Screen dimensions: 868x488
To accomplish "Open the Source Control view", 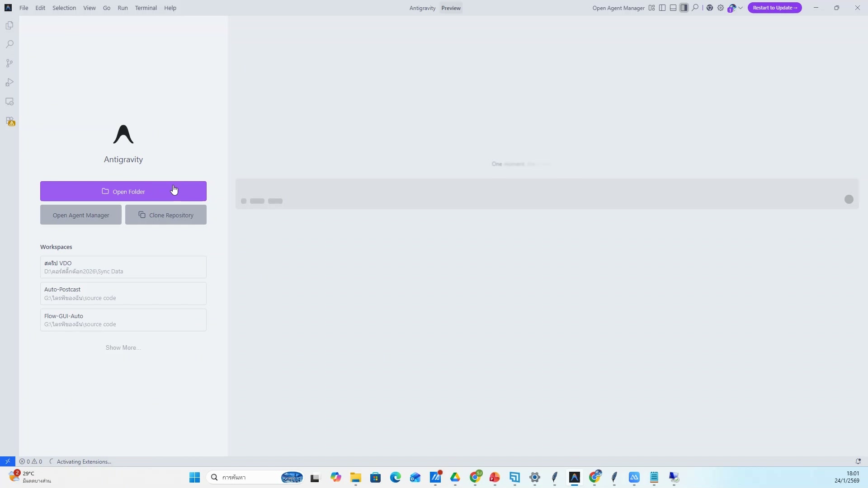I will point(9,63).
